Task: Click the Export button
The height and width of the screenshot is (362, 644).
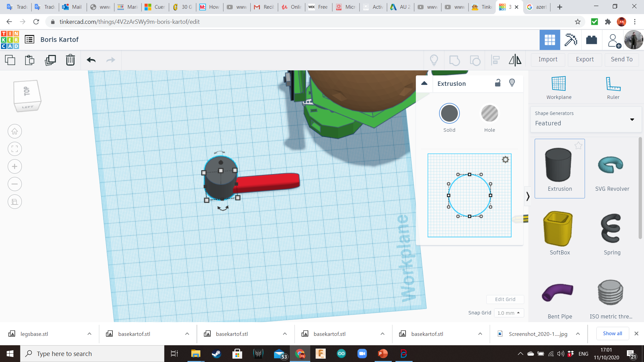Action: click(x=585, y=59)
